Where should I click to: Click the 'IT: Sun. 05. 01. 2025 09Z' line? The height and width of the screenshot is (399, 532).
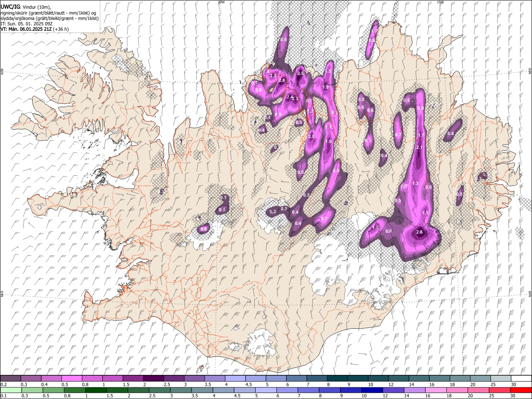[x=27, y=24]
